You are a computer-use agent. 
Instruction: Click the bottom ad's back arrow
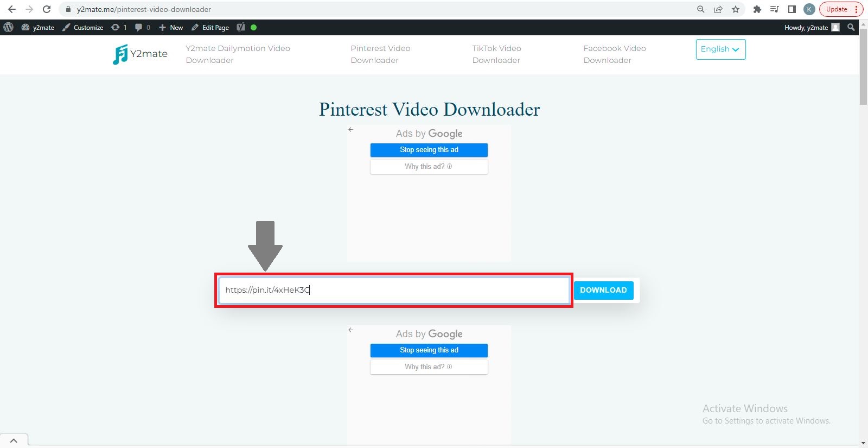click(x=351, y=330)
